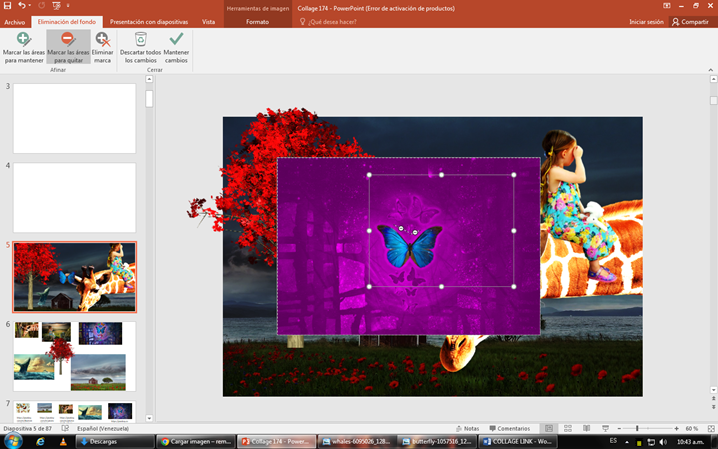The image size is (718, 449).
Task: Click the zoom slider handle
Action: click(637, 428)
